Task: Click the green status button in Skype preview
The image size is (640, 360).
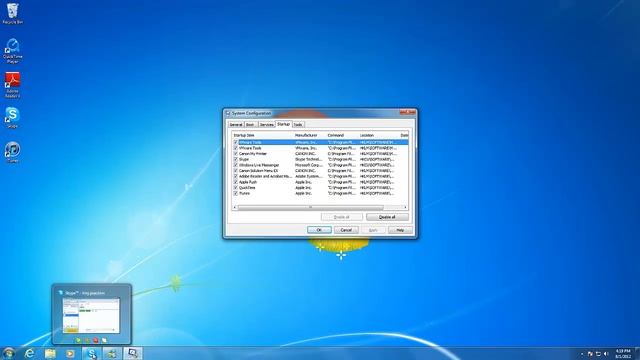Action: pos(79,340)
